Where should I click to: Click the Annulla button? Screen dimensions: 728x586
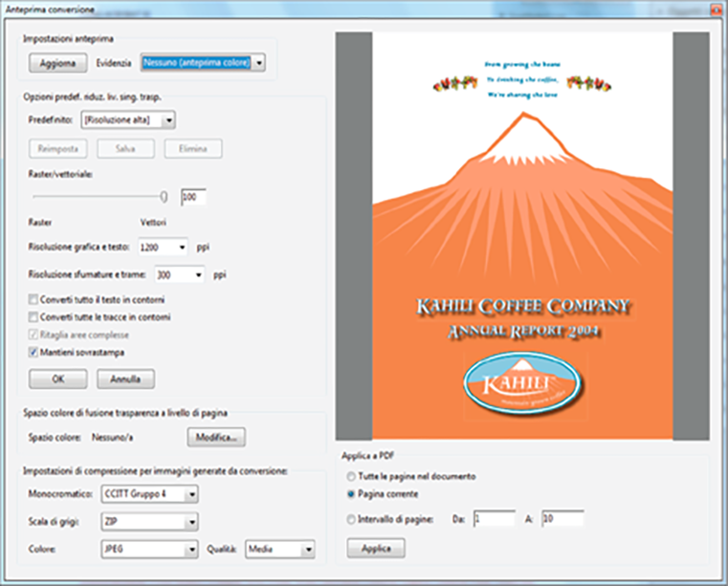(x=125, y=380)
